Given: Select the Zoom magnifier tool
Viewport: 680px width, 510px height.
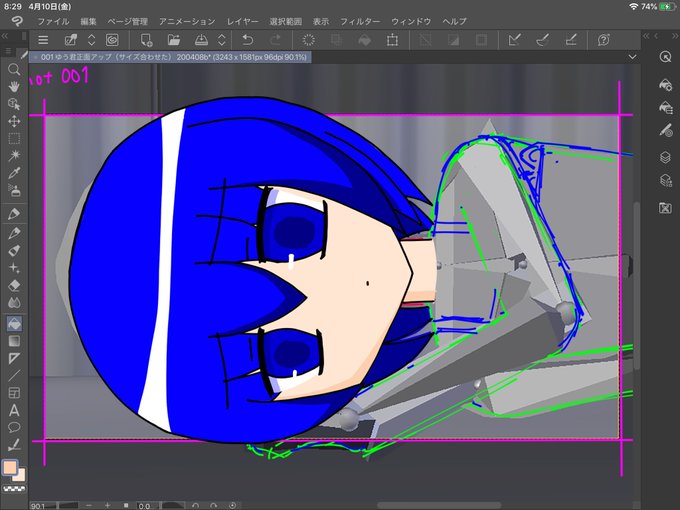Looking at the screenshot, I should coord(14,69).
